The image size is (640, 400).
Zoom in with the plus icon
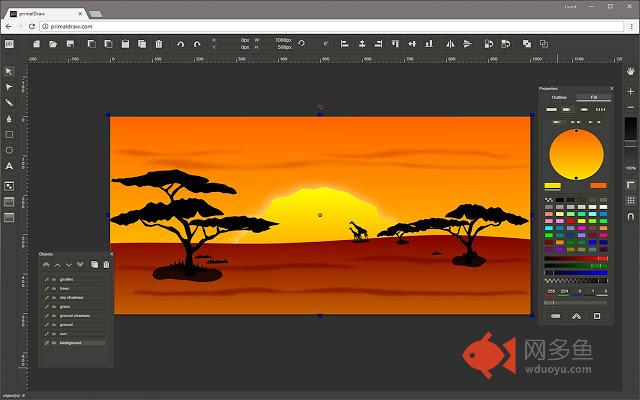pos(630,91)
